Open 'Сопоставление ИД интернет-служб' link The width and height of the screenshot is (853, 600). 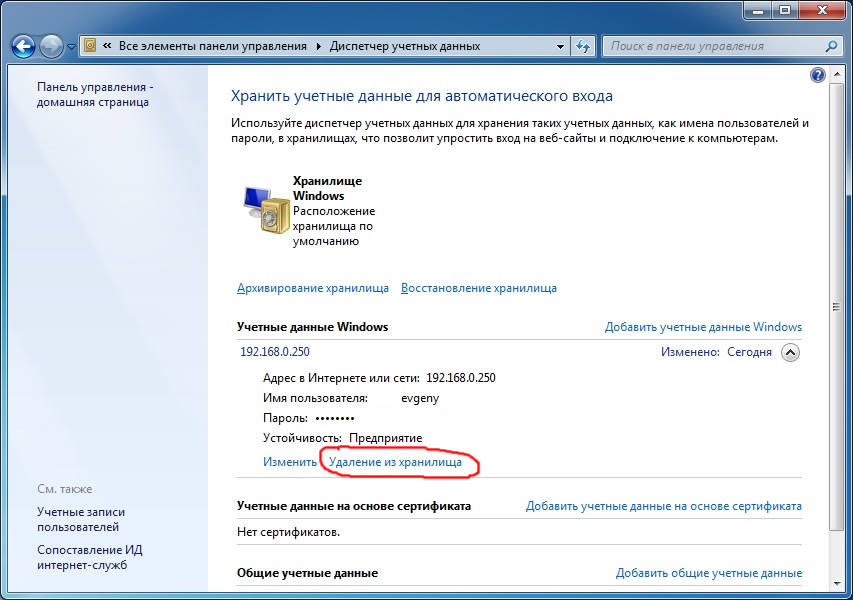pyautogui.click(x=90, y=558)
